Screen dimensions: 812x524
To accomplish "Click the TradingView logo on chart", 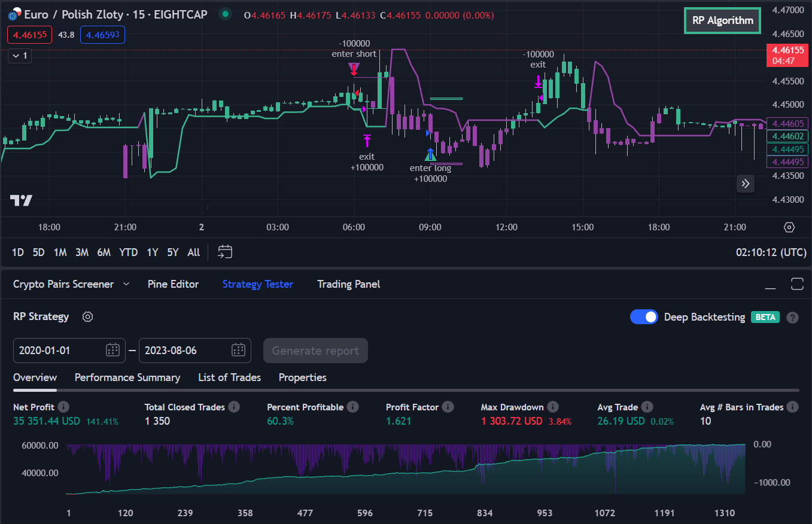I will point(21,200).
